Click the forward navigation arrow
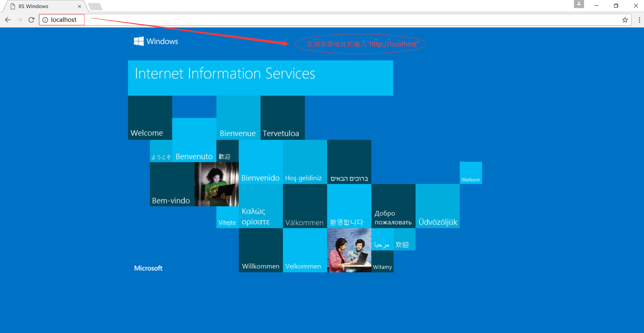The width and height of the screenshot is (644, 333). pyautogui.click(x=20, y=20)
